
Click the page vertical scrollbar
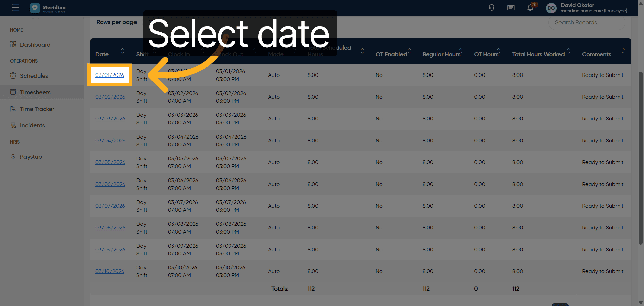tap(640, 158)
